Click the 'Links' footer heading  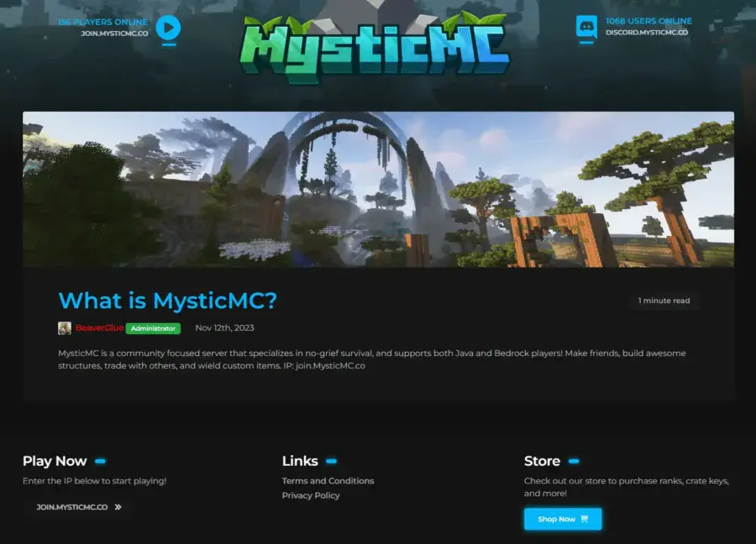click(300, 461)
